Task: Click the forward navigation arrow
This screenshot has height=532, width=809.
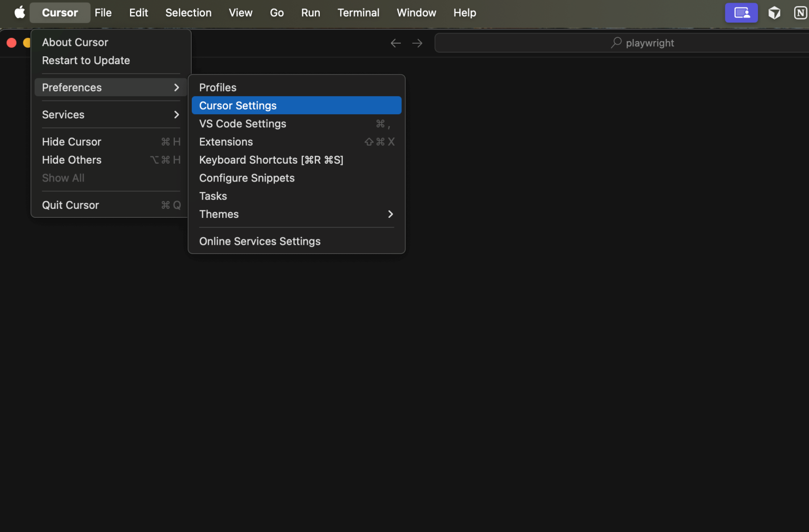Action: tap(417, 43)
